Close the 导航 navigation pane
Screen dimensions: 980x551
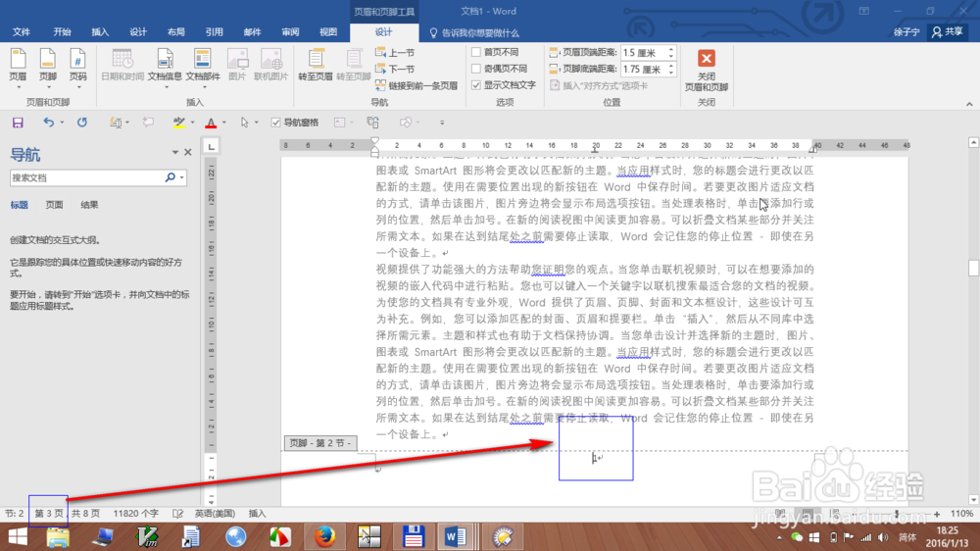187,152
